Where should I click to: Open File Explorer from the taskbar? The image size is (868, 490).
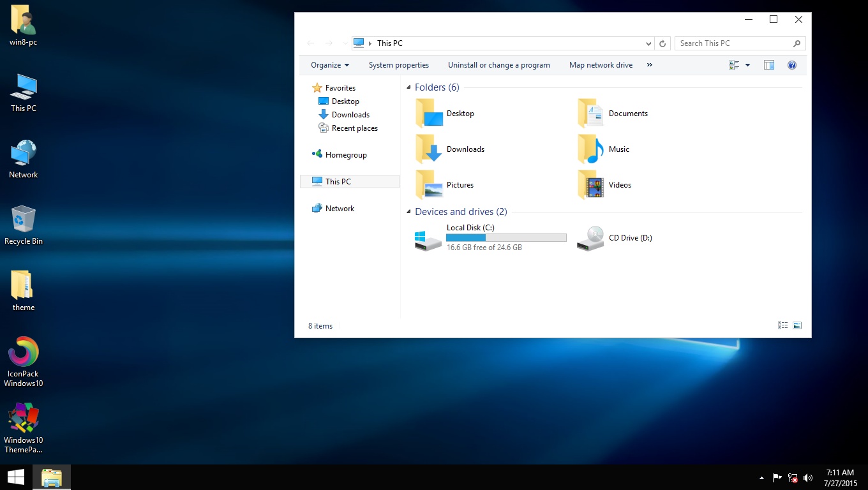[x=51, y=477]
